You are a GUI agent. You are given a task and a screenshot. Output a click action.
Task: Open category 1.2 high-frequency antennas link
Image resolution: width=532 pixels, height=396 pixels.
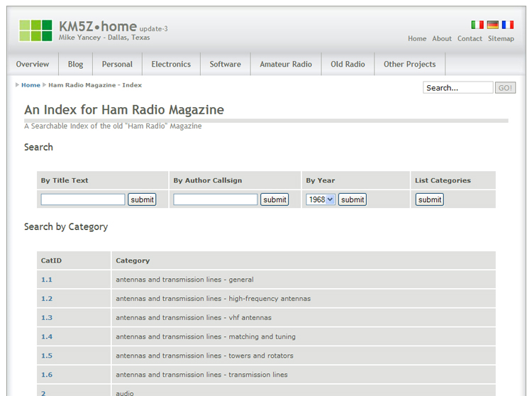tap(47, 299)
